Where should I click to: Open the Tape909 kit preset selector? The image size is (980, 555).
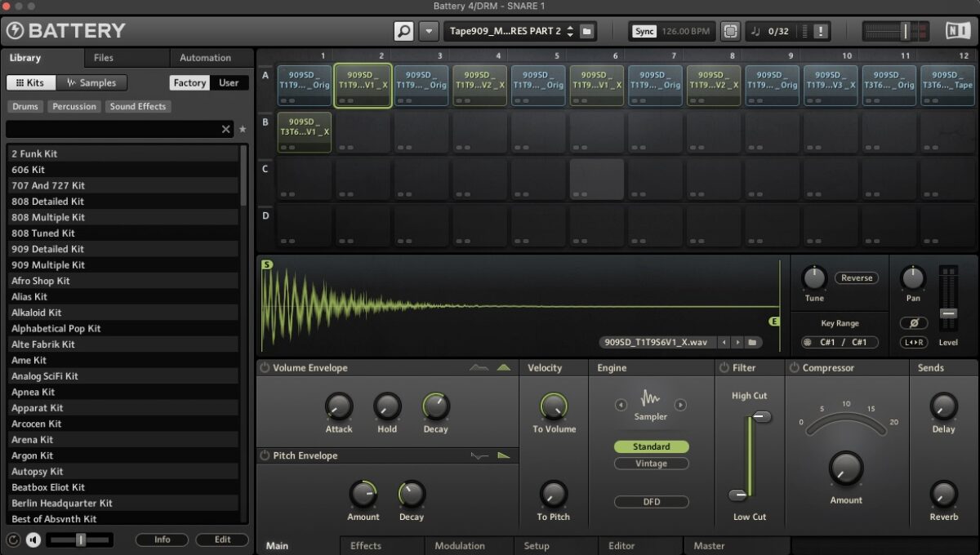506,31
